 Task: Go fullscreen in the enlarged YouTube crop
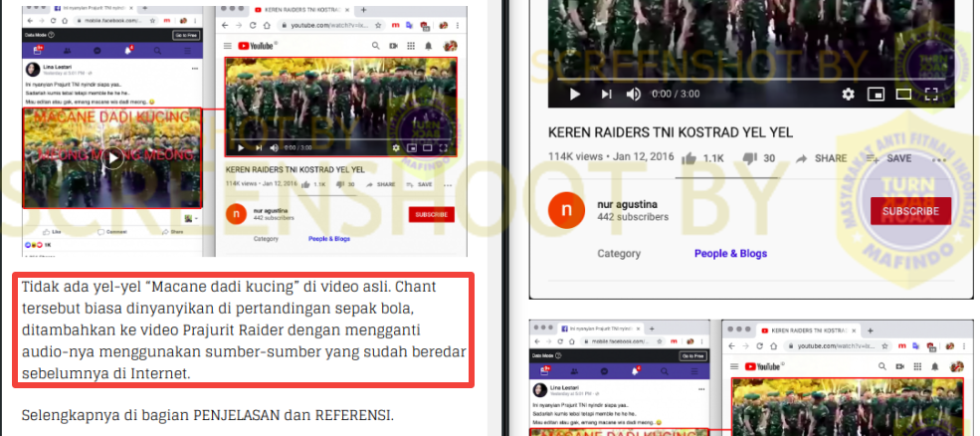pos(931,94)
